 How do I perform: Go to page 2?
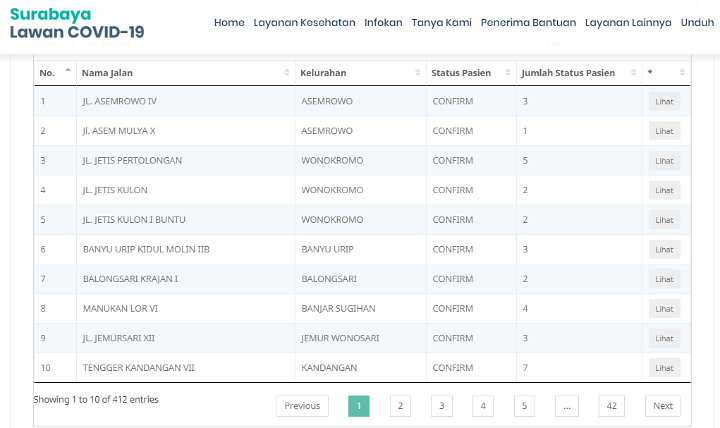point(400,406)
